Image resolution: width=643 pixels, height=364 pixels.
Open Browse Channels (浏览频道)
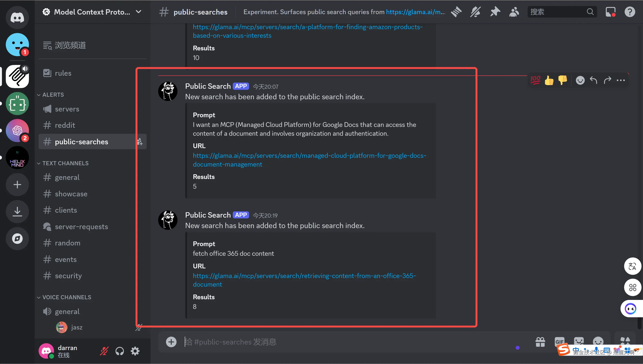click(92, 45)
